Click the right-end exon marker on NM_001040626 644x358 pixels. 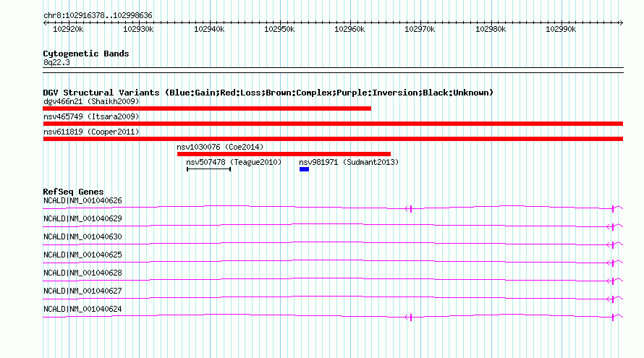[x=613, y=209]
